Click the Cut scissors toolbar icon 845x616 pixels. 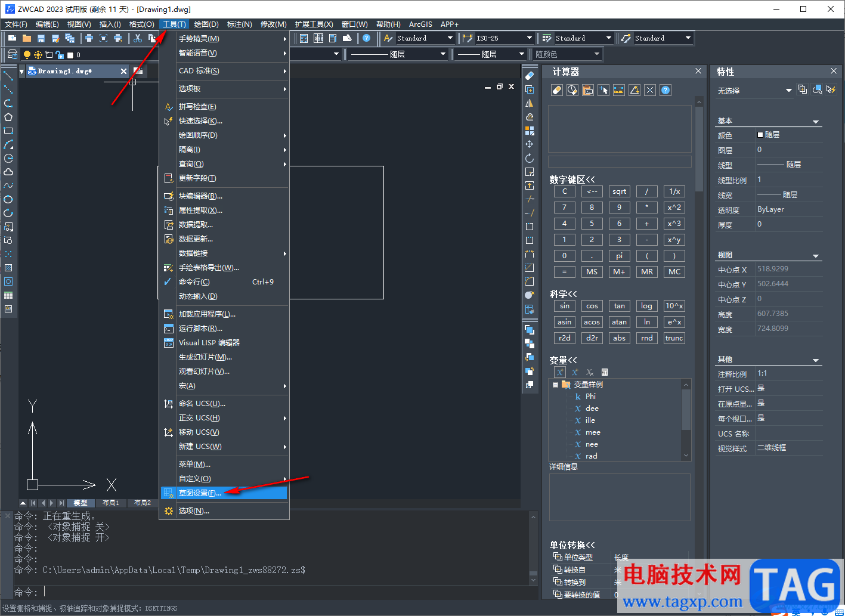[138, 38]
